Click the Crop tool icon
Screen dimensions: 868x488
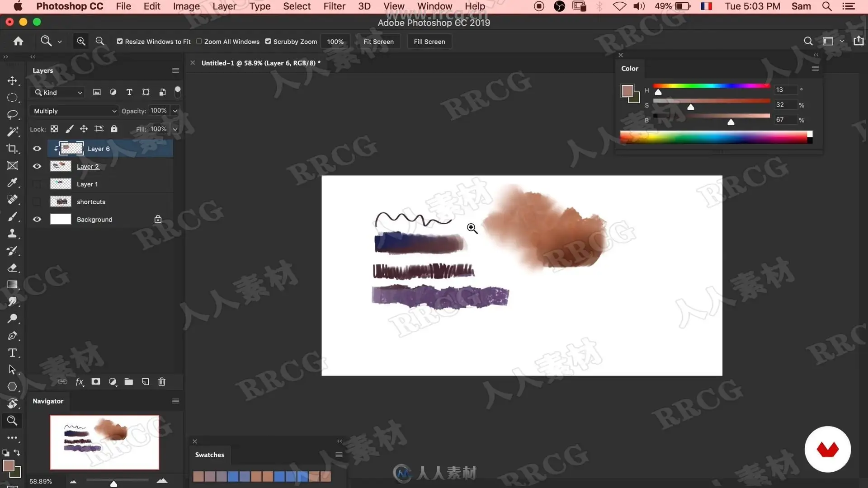click(x=12, y=149)
